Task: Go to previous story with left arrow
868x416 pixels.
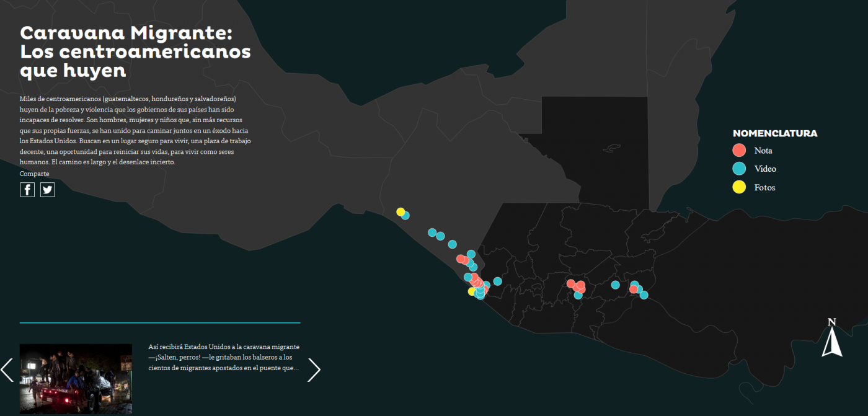Action: point(7,370)
